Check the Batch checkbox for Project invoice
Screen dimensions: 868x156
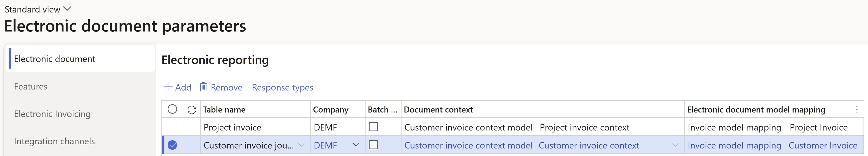point(373,127)
